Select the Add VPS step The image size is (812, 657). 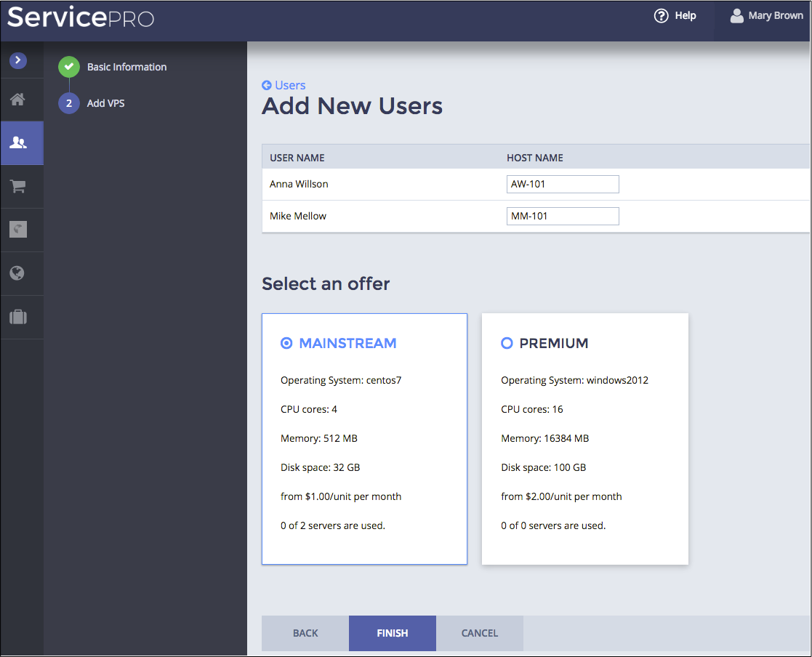coord(105,103)
